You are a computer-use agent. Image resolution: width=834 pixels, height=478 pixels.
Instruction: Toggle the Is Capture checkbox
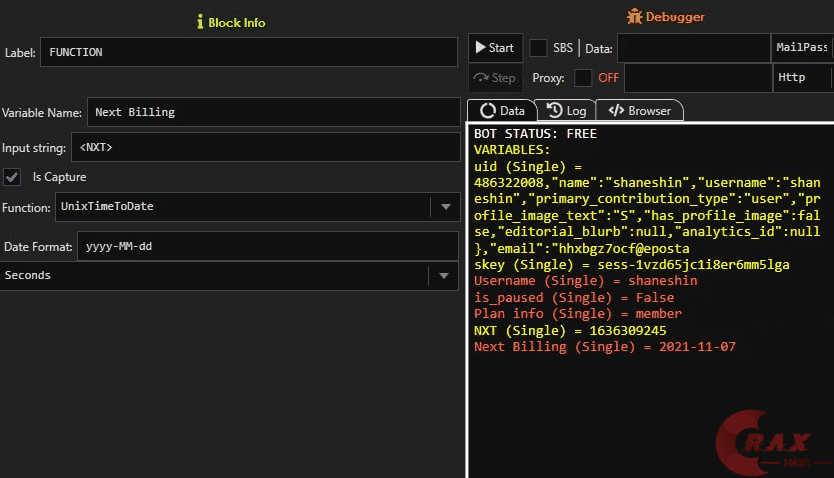(12, 177)
